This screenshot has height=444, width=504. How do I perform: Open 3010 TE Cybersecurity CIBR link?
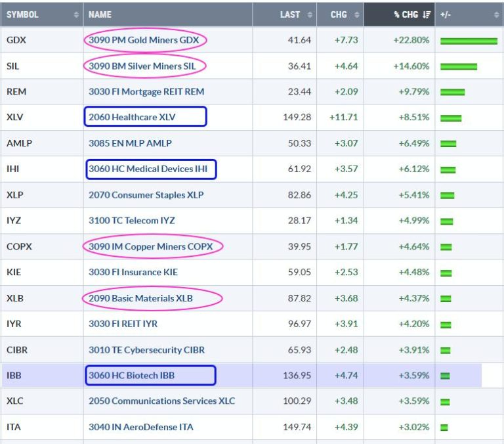(148, 349)
